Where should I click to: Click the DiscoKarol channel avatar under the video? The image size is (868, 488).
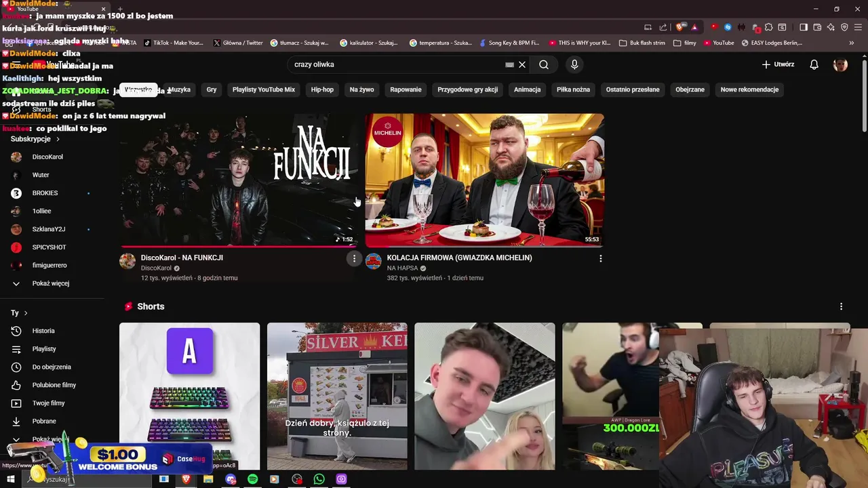[127, 262]
